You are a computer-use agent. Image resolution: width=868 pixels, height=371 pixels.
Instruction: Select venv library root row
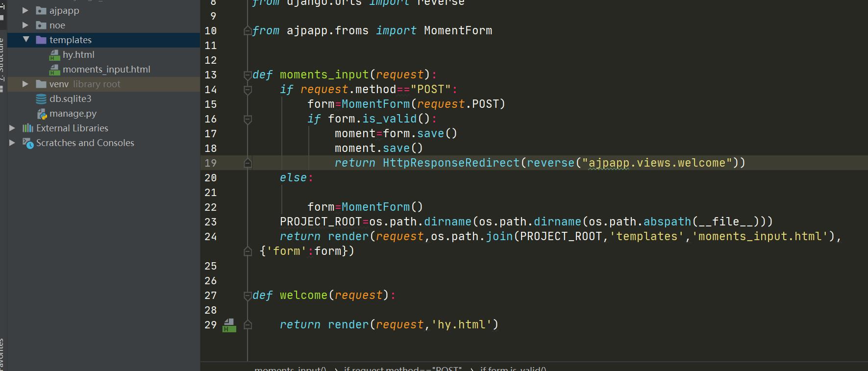103,84
